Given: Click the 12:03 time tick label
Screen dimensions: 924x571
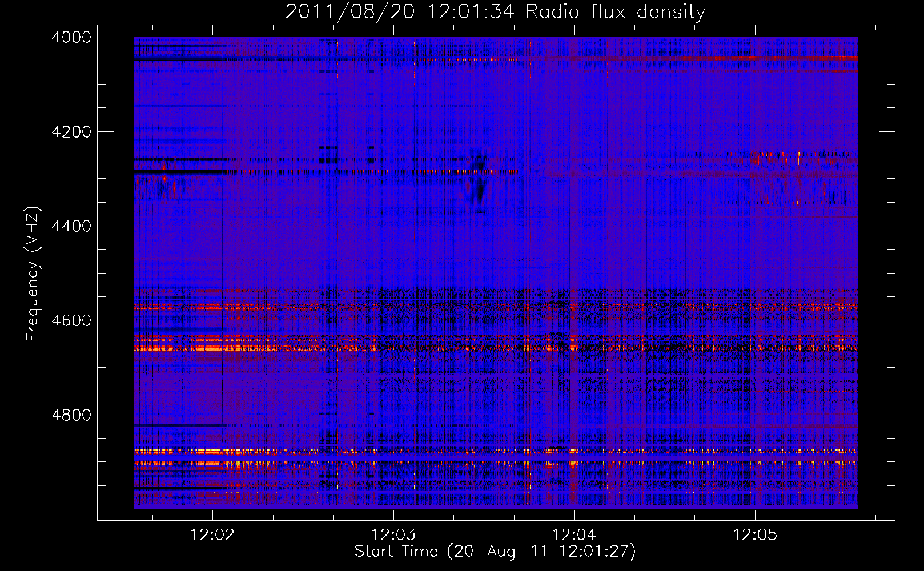Looking at the screenshot, I should tap(393, 535).
